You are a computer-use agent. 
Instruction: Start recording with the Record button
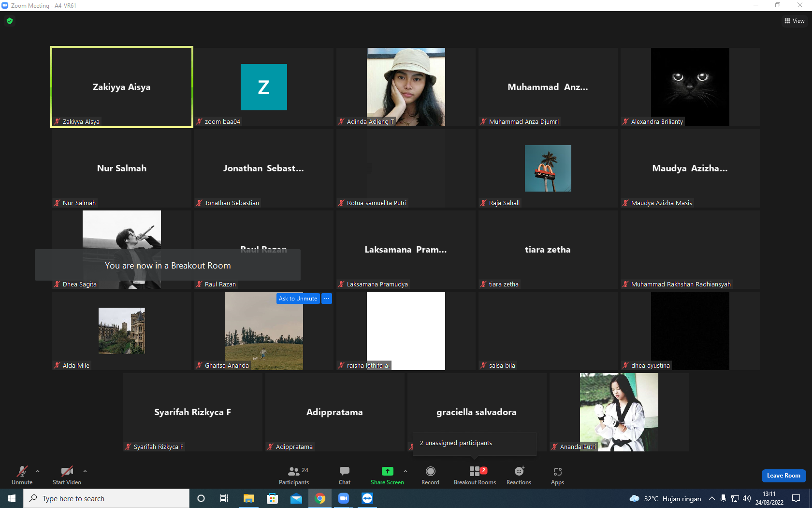pyautogui.click(x=430, y=475)
